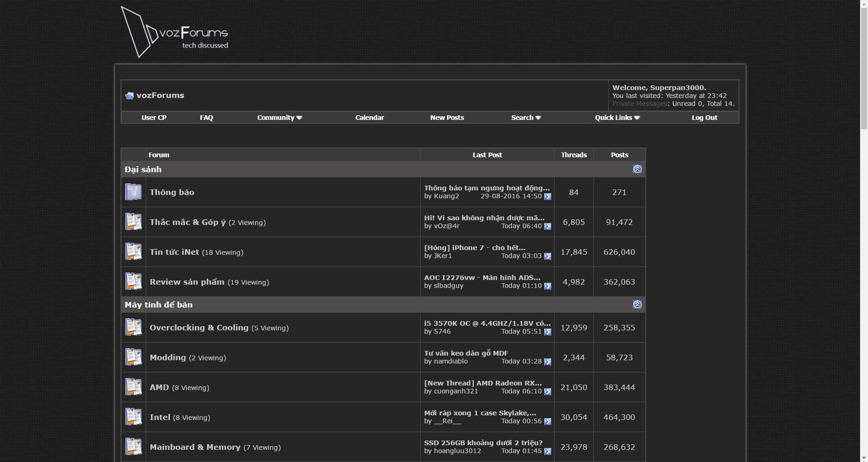Open Private Messages link

pyautogui.click(x=640, y=104)
